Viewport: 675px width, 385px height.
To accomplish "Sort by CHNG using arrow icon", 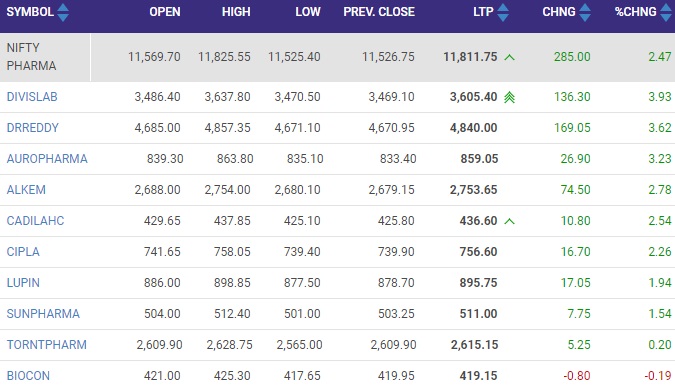I will click(x=585, y=12).
